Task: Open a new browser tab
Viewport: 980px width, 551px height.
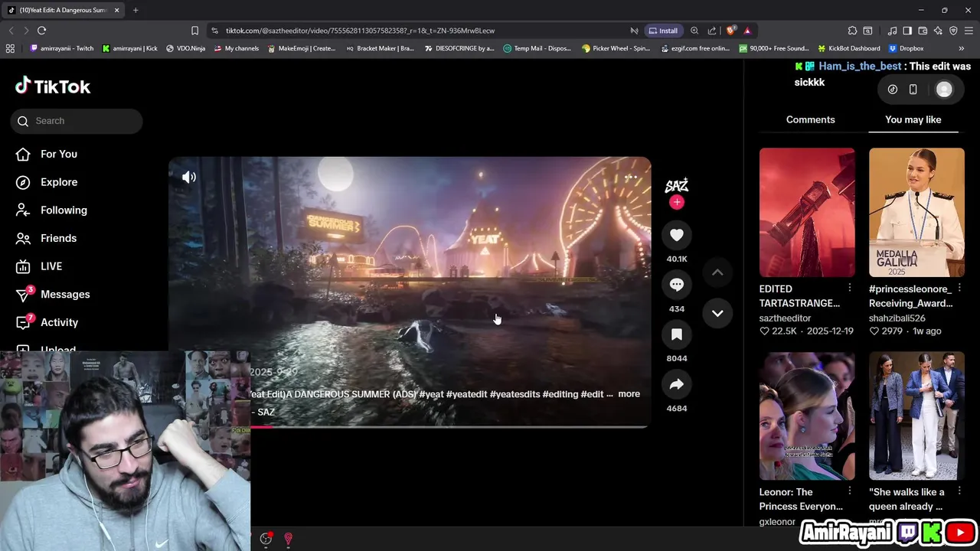Action: pos(136,10)
